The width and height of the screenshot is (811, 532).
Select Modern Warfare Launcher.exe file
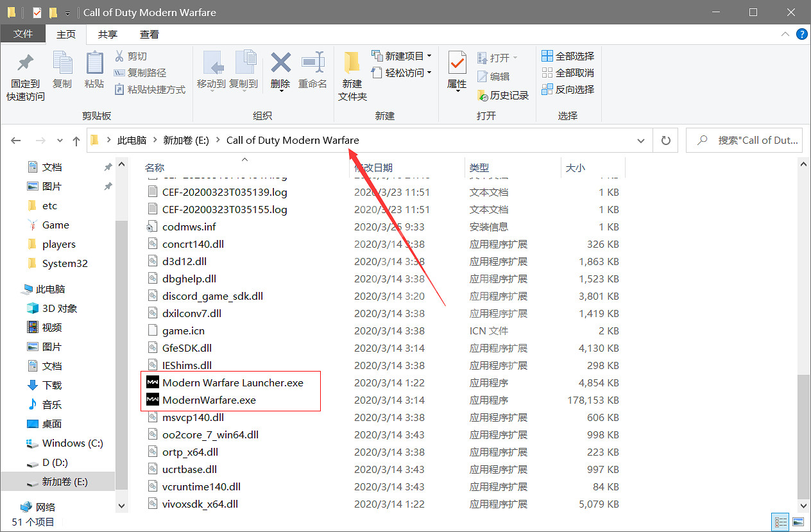[232, 382]
